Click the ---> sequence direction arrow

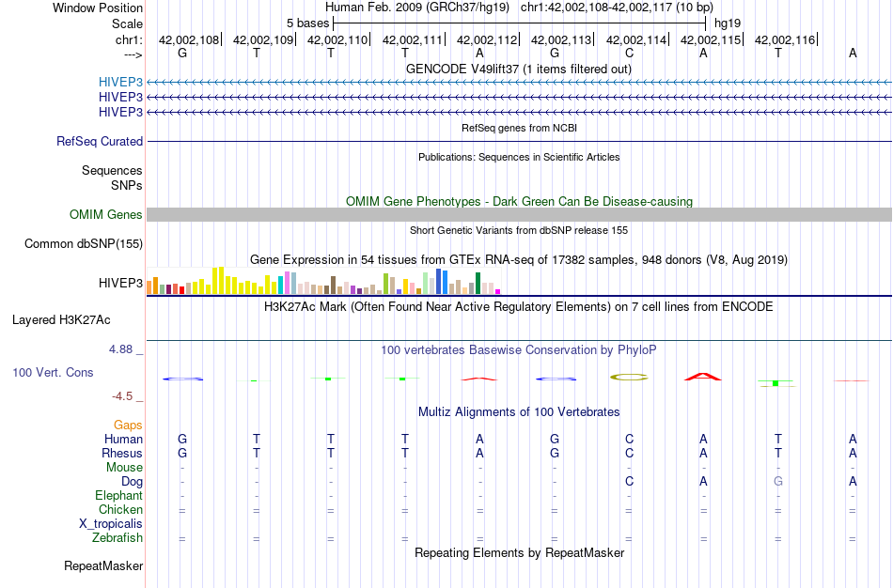coord(133,54)
